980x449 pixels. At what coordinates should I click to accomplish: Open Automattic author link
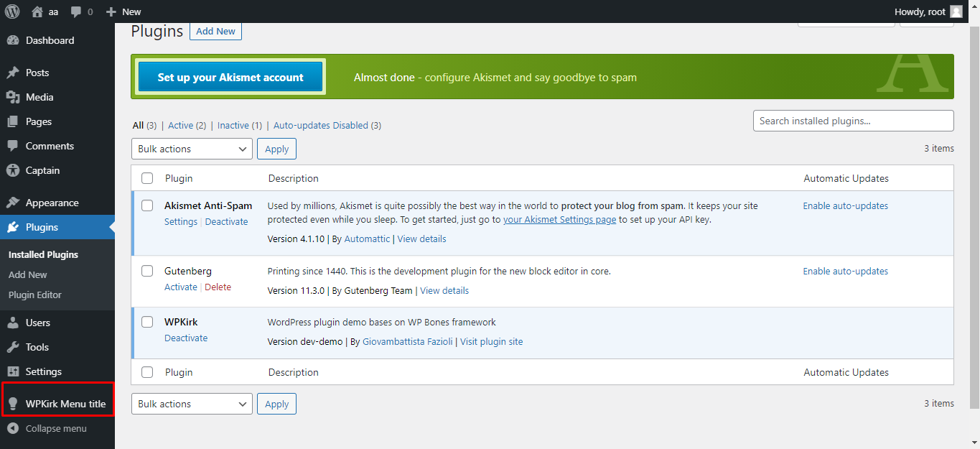[367, 239]
